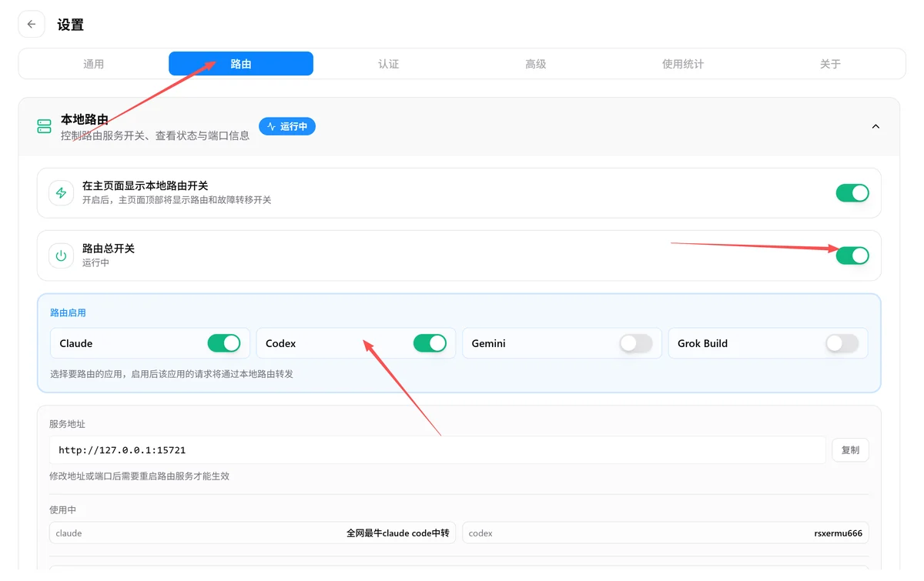The image size is (924, 581).
Task: Click the server icon beside 本地路由
Action: [45, 126]
